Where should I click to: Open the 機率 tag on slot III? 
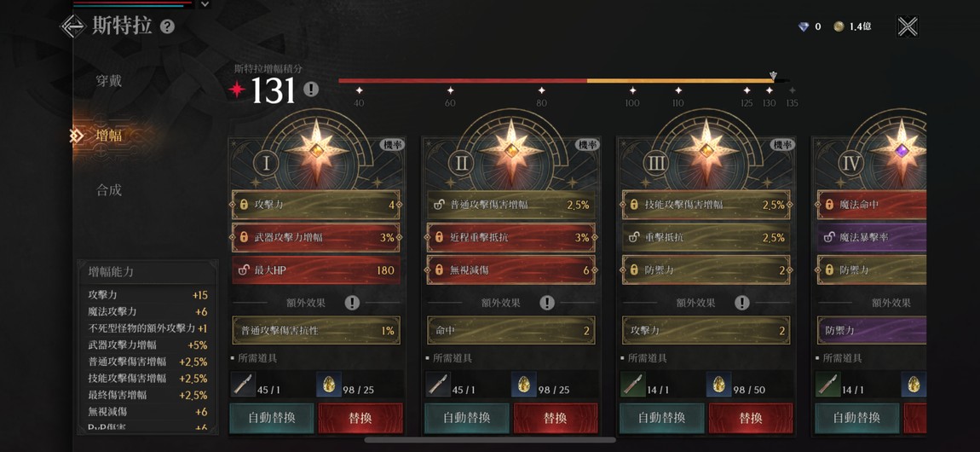tap(783, 145)
